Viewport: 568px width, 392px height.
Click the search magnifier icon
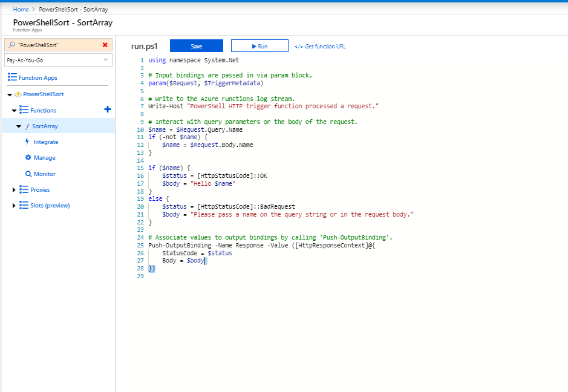[x=11, y=45]
